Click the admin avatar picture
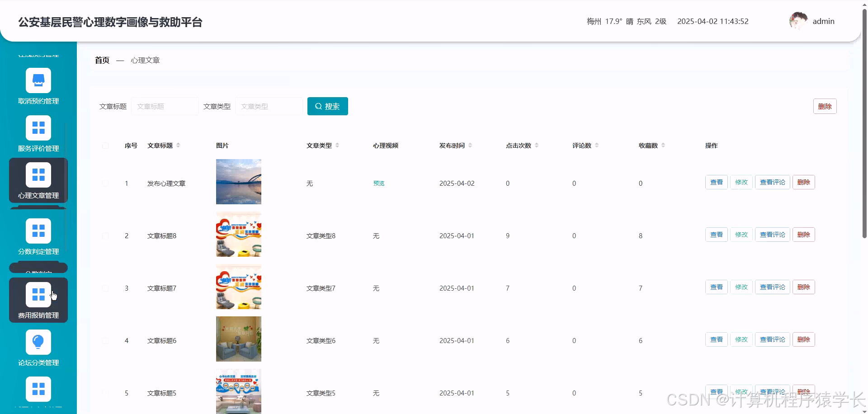 tap(798, 20)
